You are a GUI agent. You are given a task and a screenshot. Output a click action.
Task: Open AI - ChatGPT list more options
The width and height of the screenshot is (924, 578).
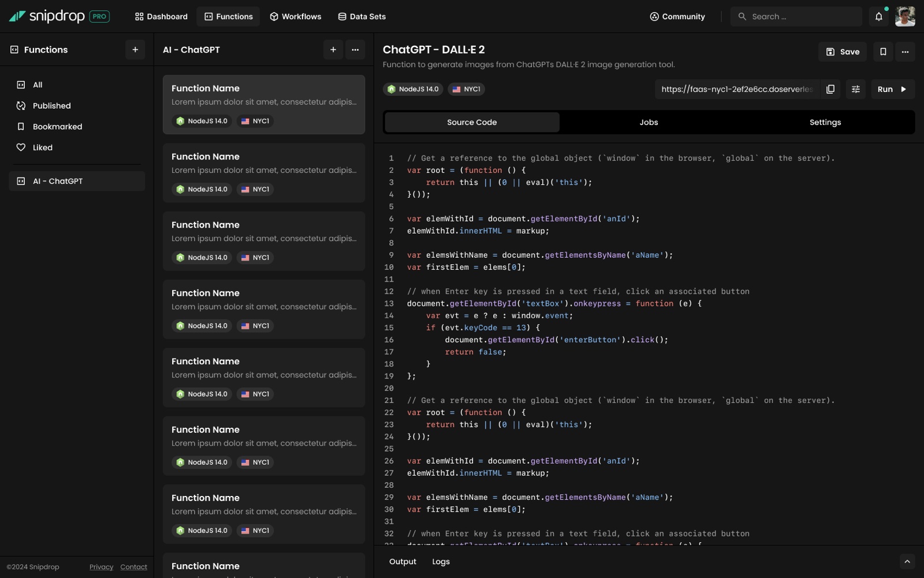pyautogui.click(x=355, y=50)
